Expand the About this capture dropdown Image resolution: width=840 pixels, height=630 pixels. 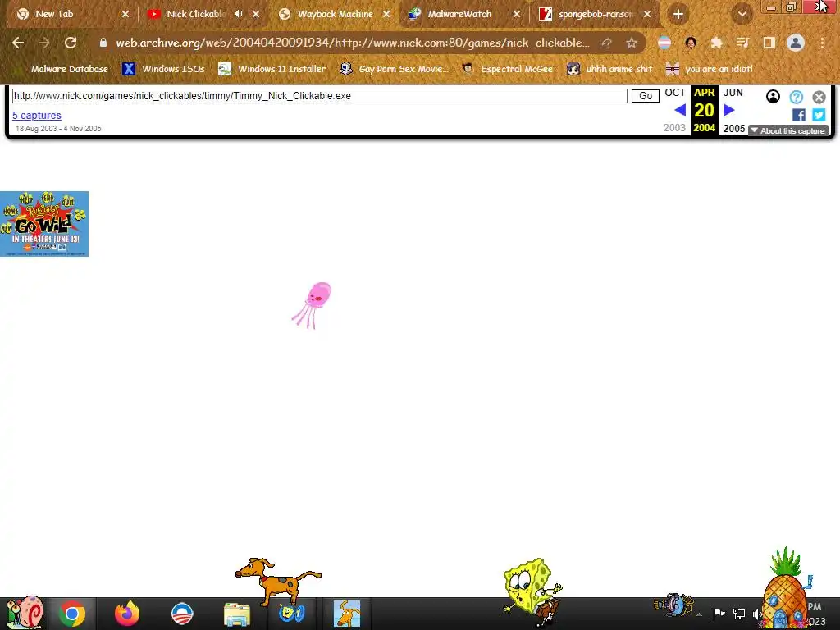tap(788, 130)
